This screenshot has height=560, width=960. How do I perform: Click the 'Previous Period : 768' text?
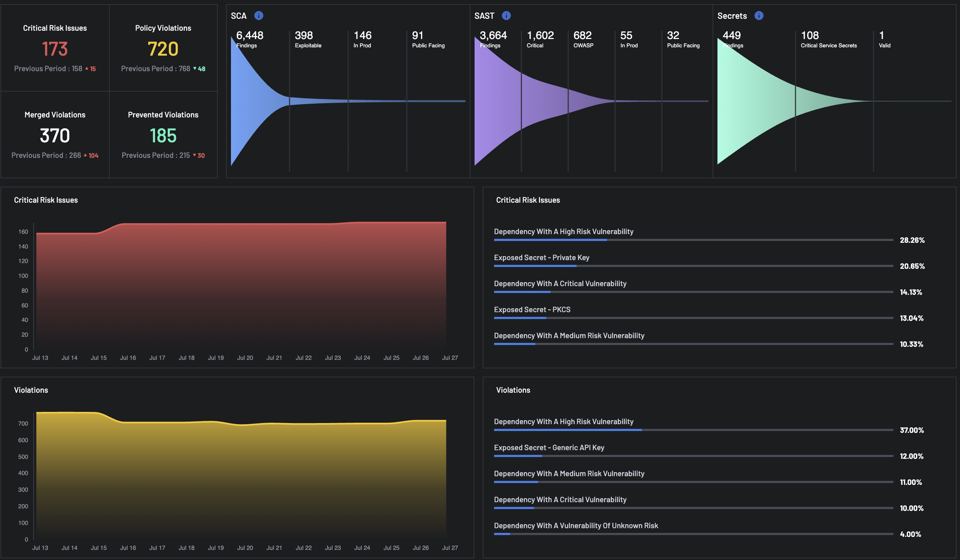click(155, 69)
